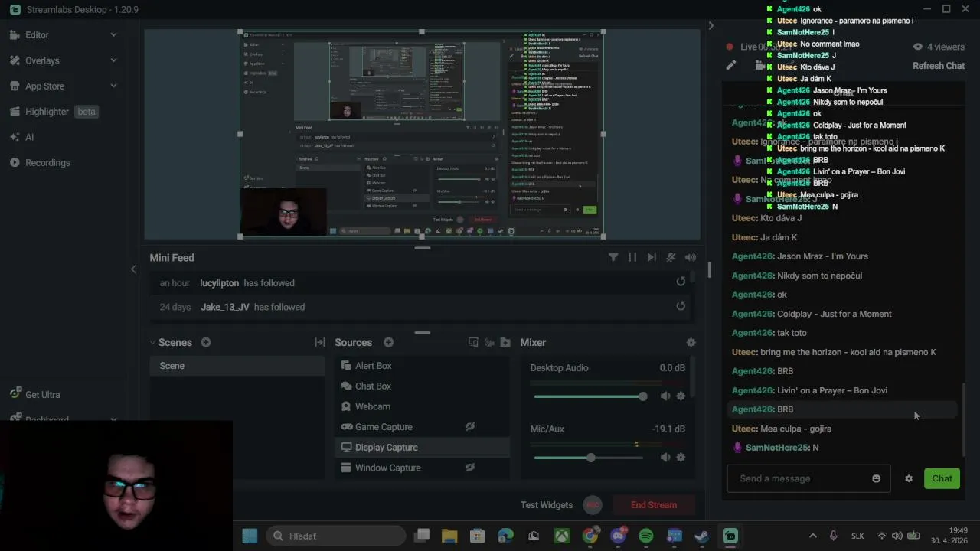The height and width of the screenshot is (551, 980).
Task: Add a new source with plus icon
Action: [x=388, y=342]
